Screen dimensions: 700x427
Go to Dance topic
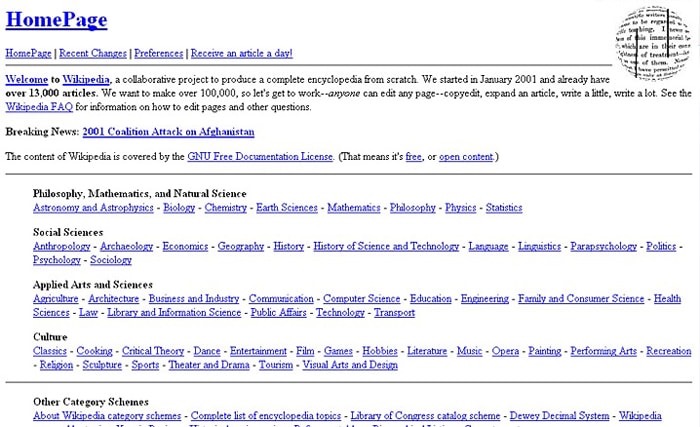[x=207, y=351]
